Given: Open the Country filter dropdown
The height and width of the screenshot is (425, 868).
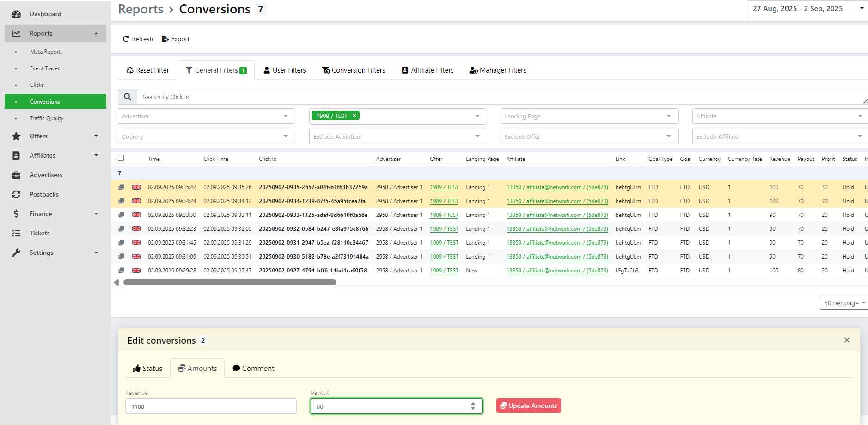Looking at the screenshot, I should (x=206, y=136).
